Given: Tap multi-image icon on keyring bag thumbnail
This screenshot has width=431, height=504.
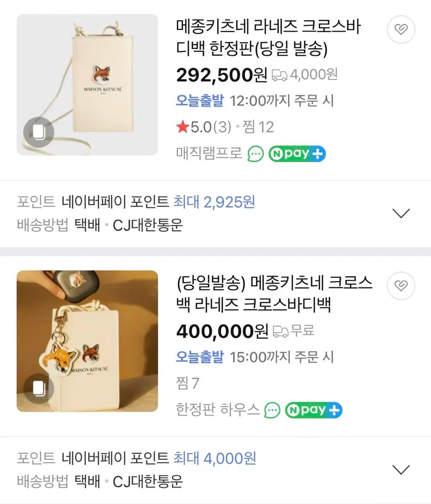Looking at the screenshot, I should [x=39, y=388].
